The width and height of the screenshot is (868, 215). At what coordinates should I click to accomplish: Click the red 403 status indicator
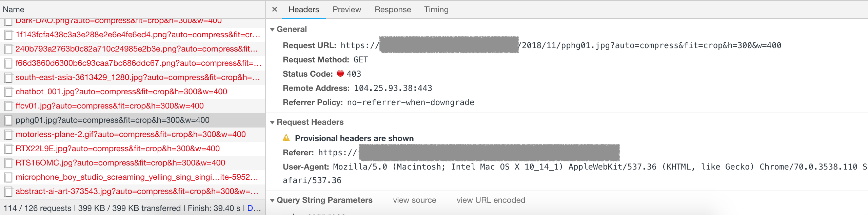coord(340,74)
